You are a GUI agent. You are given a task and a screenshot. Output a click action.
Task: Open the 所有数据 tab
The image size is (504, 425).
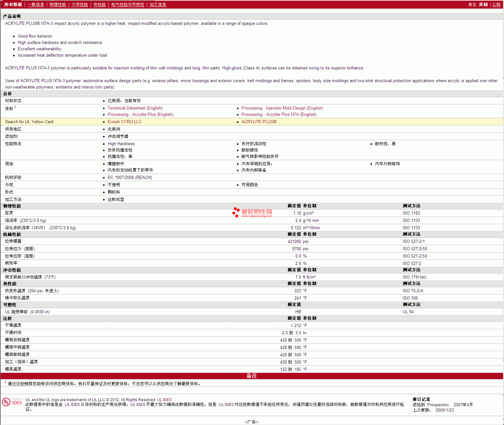pos(13,4)
